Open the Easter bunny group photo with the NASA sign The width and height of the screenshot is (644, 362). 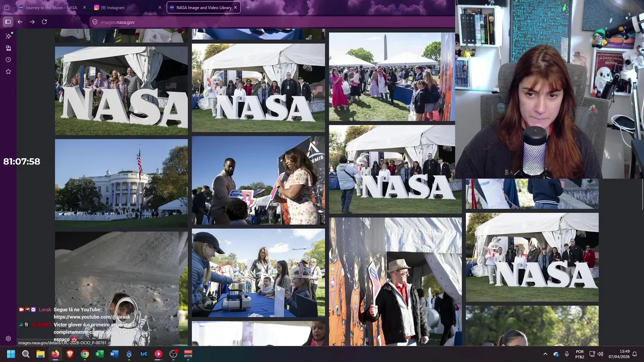coord(258,88)
